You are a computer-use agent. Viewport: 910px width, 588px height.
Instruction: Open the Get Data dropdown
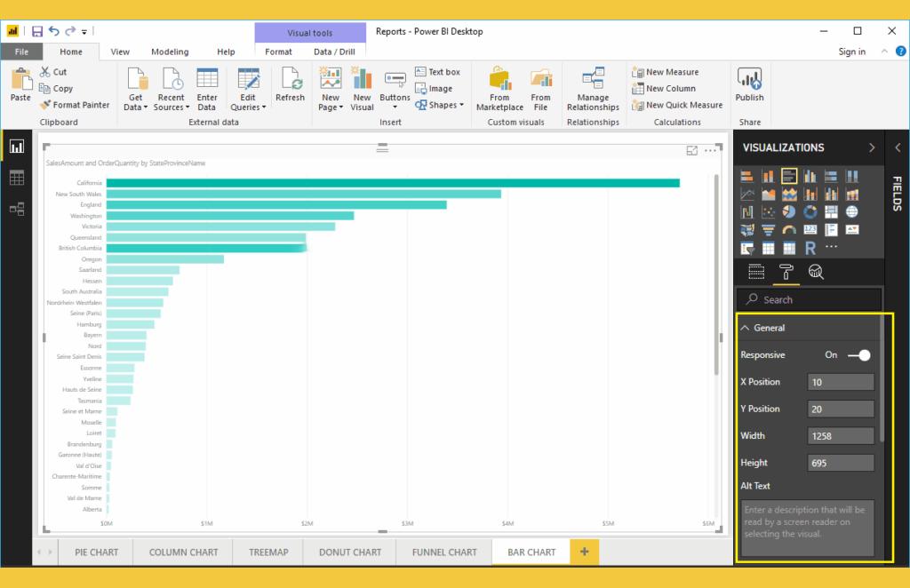[x=136, y=102]
